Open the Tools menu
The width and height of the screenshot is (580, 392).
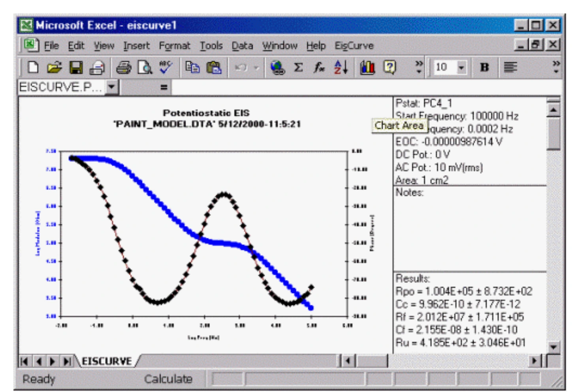[211, 46]
